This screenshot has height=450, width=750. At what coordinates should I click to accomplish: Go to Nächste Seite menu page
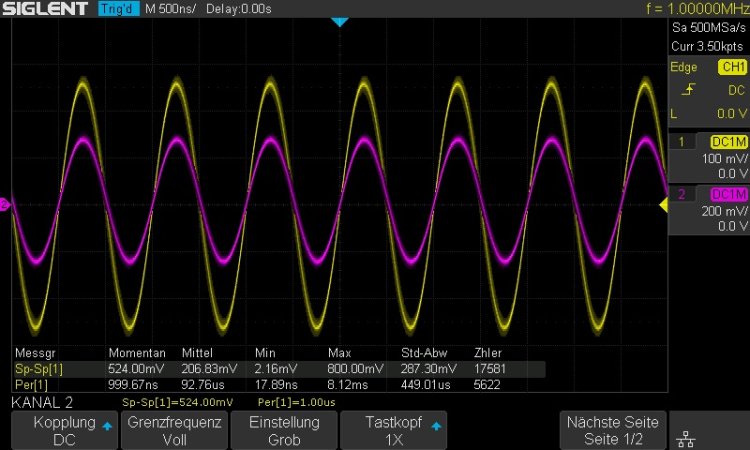point(613,431)
